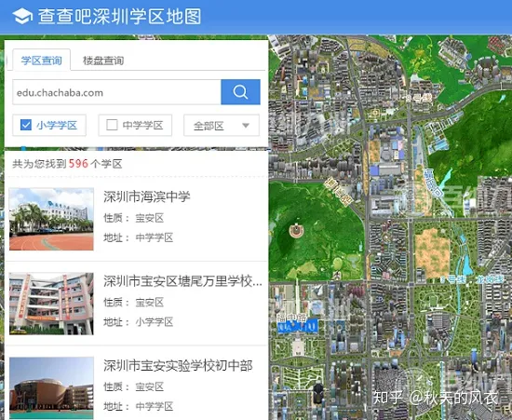Click the magnifier search button

[241, 92]
